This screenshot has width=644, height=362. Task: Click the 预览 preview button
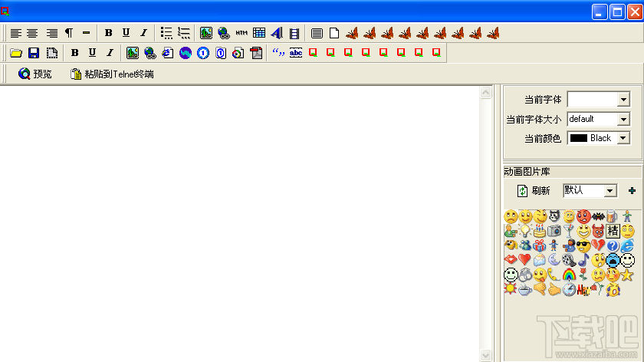[x=35, y=74]
